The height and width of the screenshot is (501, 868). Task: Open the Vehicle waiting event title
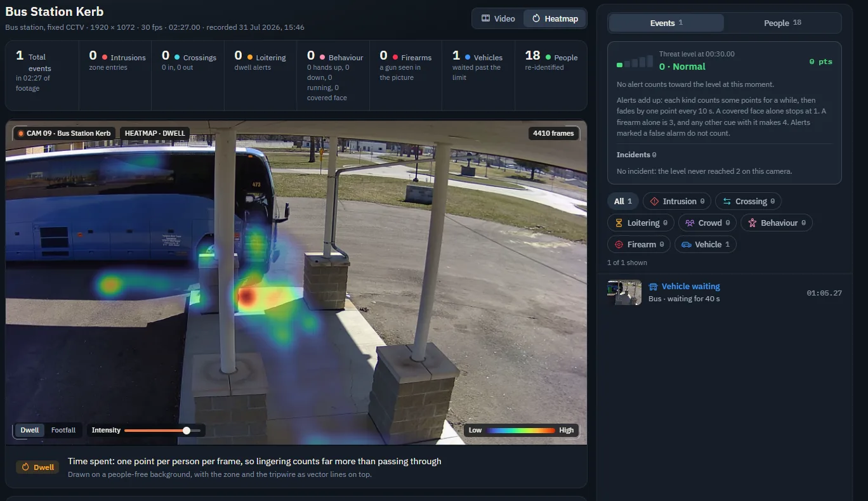690,287
